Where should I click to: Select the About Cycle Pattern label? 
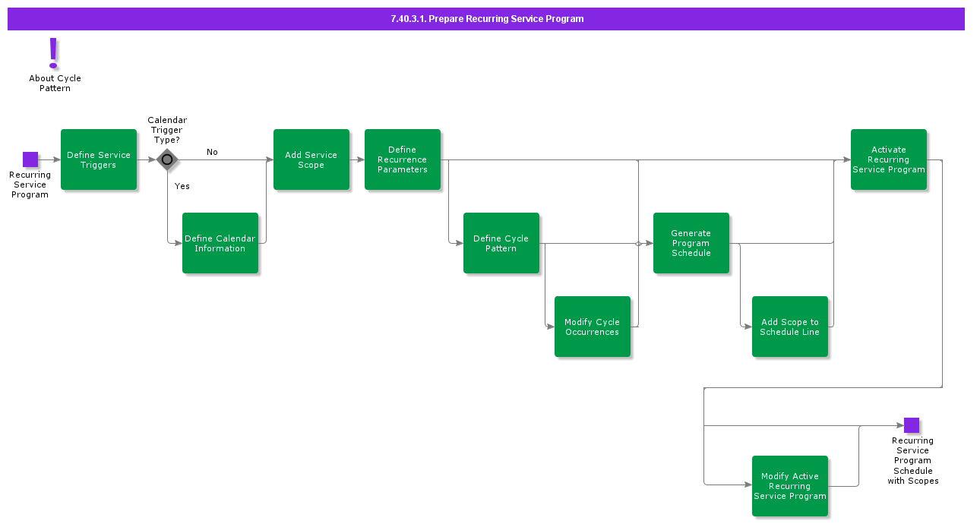[x=54, y=83]
